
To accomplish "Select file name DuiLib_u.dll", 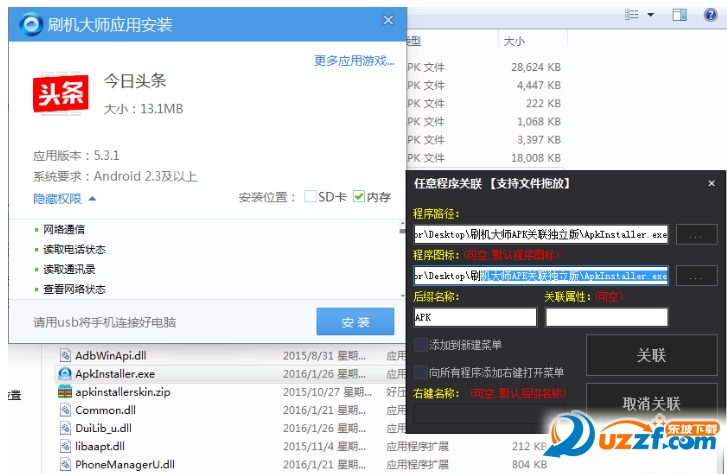I will click(103, 428).
